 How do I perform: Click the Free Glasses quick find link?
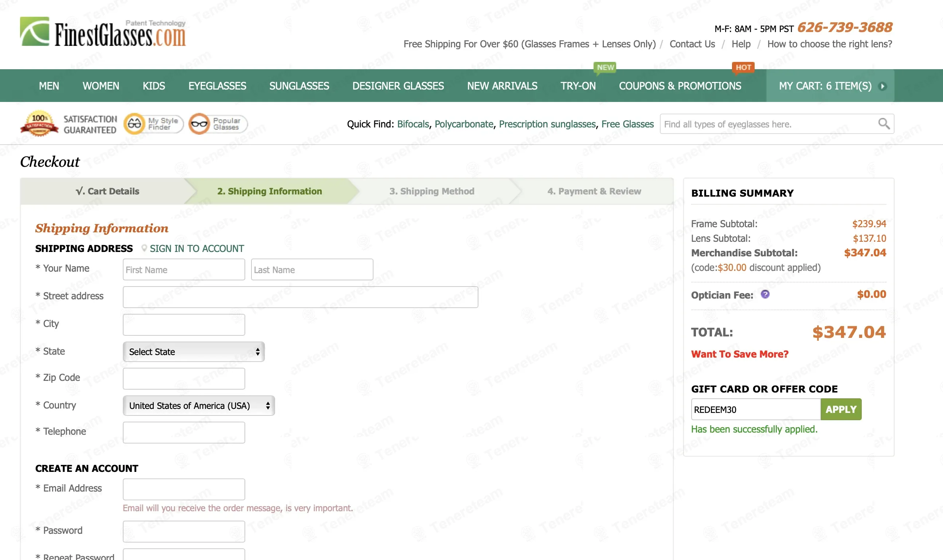(627, 124)
